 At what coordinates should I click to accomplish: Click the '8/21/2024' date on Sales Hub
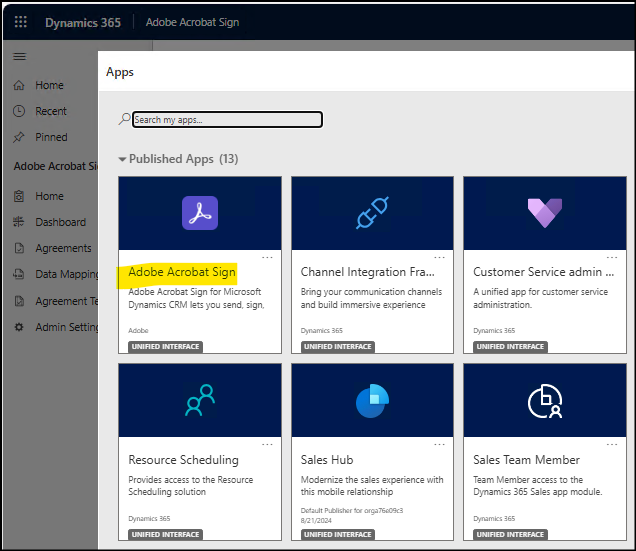pos(316,521)
